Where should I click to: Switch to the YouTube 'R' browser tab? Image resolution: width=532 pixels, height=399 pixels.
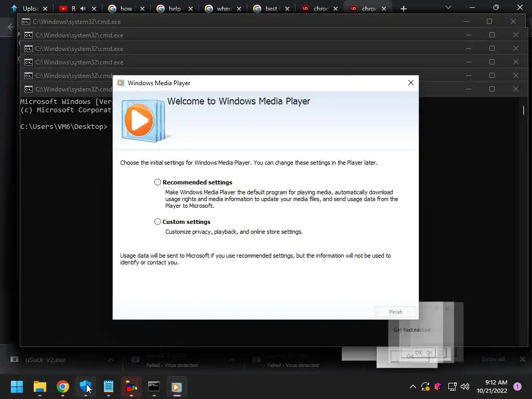pyautogui.click(x=73, y=8)
